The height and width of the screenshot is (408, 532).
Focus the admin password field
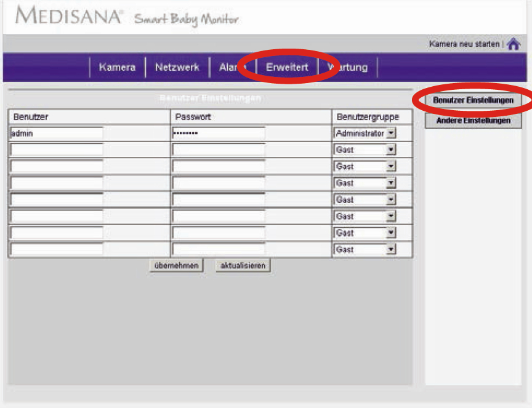pyautogui.click(x=219, y=134)
